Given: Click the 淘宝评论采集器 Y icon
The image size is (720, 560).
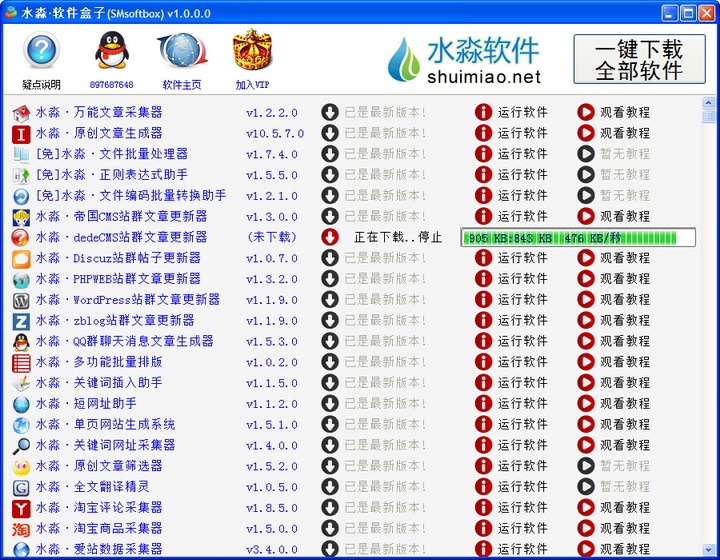Looking at the screenshot, I should 21,508.
